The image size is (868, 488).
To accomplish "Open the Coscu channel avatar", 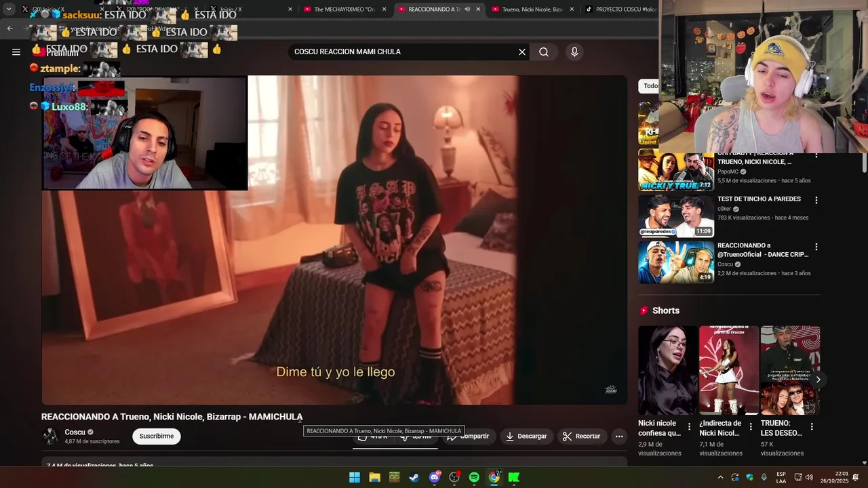I will click(50, 436).
